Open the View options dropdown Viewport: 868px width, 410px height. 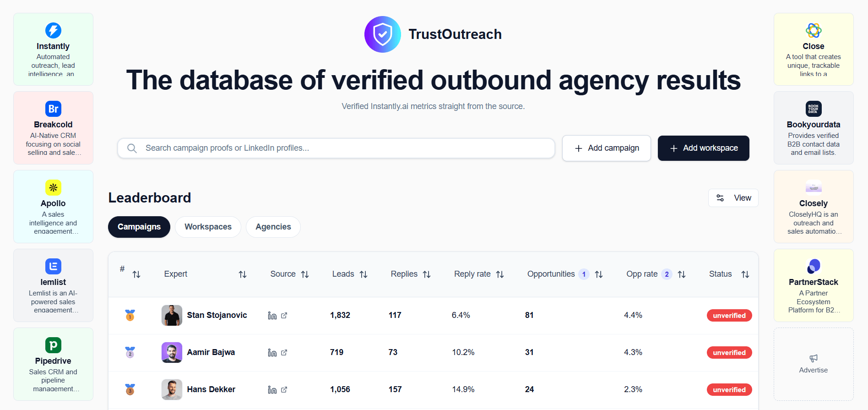tap(733, 198)
